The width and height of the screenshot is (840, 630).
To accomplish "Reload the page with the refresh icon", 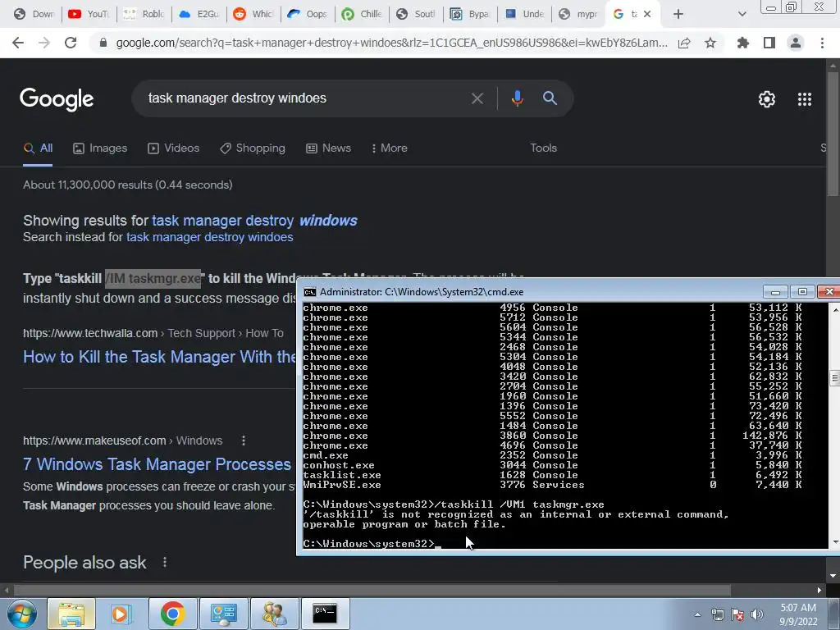I will (71, 43).
